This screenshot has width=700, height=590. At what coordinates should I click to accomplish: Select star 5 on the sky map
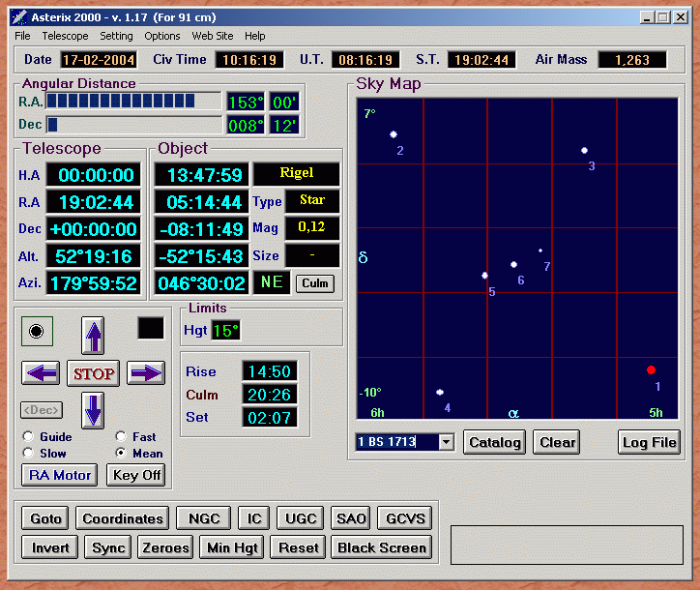pyautogui.click(x=484, y=276)
